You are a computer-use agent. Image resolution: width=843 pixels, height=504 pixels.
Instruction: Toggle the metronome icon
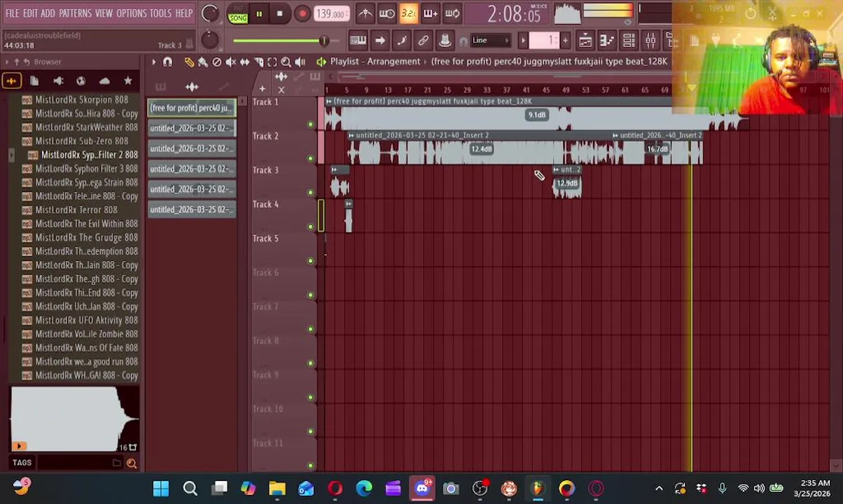pyautogui.click(x=365, y=13)
